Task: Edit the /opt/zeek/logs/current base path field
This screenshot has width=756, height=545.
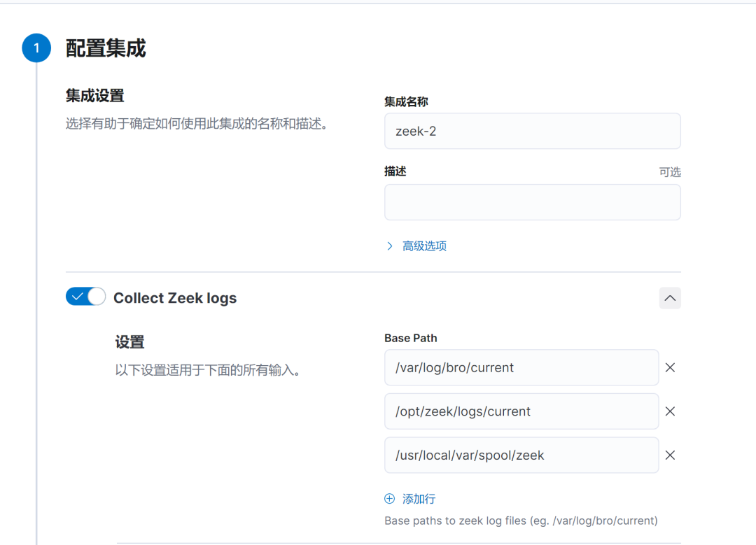Action: pos(521,411)
